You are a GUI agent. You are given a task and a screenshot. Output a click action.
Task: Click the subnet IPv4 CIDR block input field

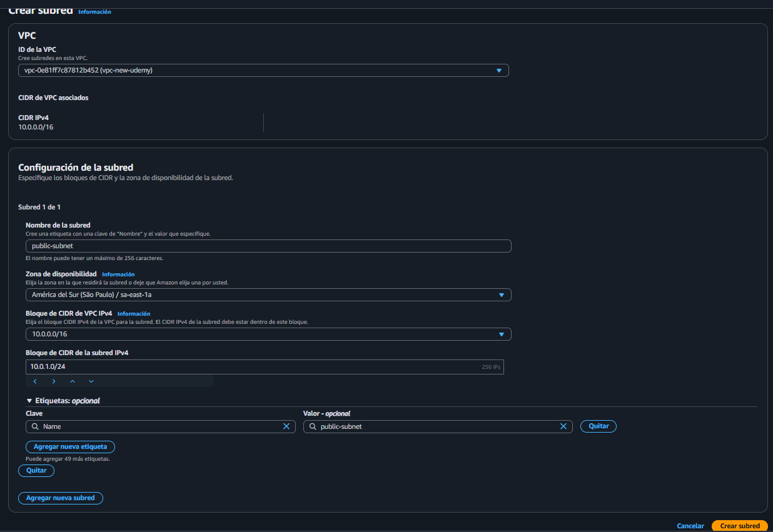(250, 367)
